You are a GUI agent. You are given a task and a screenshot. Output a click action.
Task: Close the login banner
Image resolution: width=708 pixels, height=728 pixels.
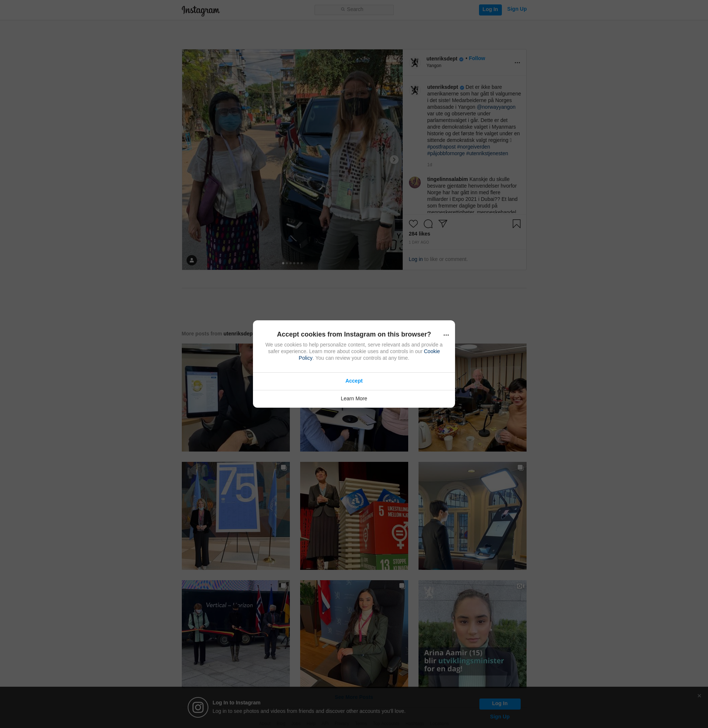699,696
